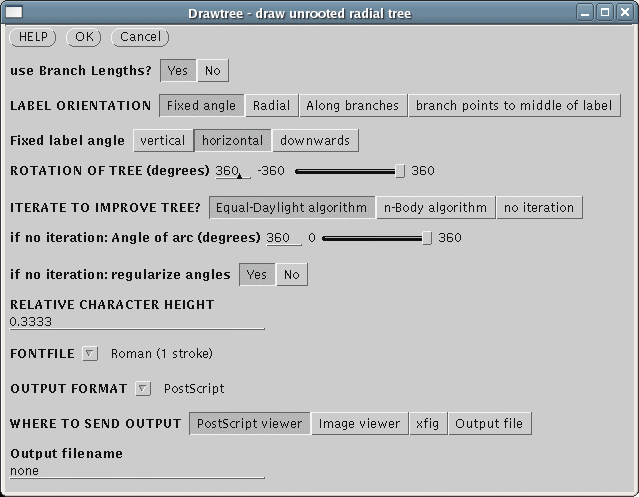This screenshot has height=497, width=639.
Task: Open the OUTPUT FORMAT dropdown arrow
Action: tap(143, 389)
